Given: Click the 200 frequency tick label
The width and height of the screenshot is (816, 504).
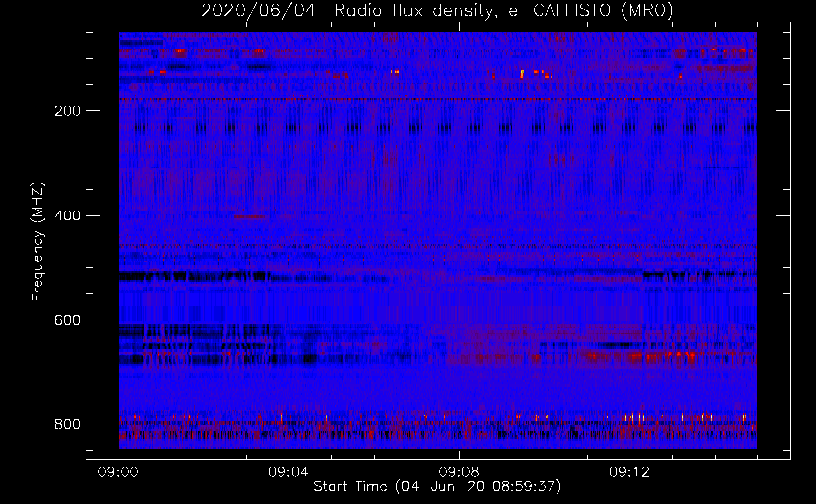Looking at the screenshot, I should [x=68, y=111].
